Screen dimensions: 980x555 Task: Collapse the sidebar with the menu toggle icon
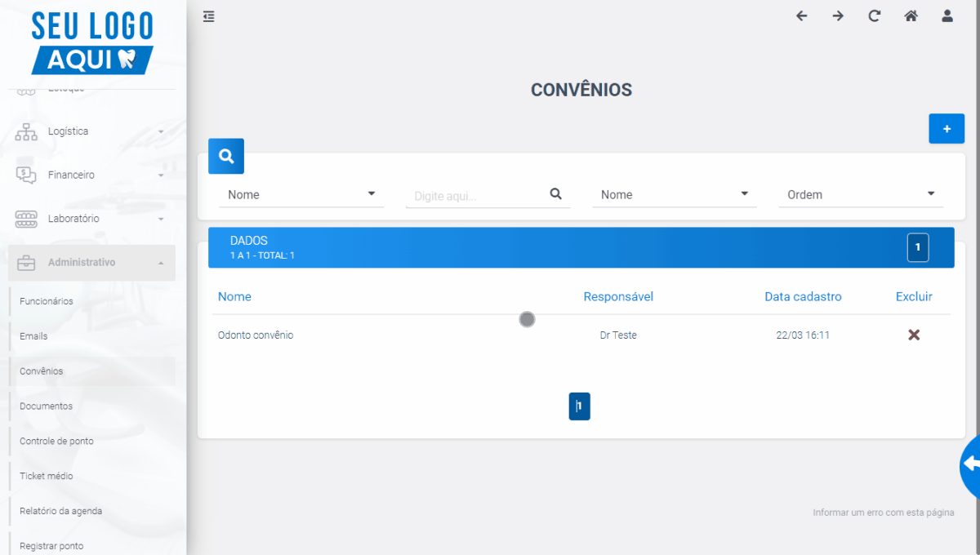click(209, 16)
